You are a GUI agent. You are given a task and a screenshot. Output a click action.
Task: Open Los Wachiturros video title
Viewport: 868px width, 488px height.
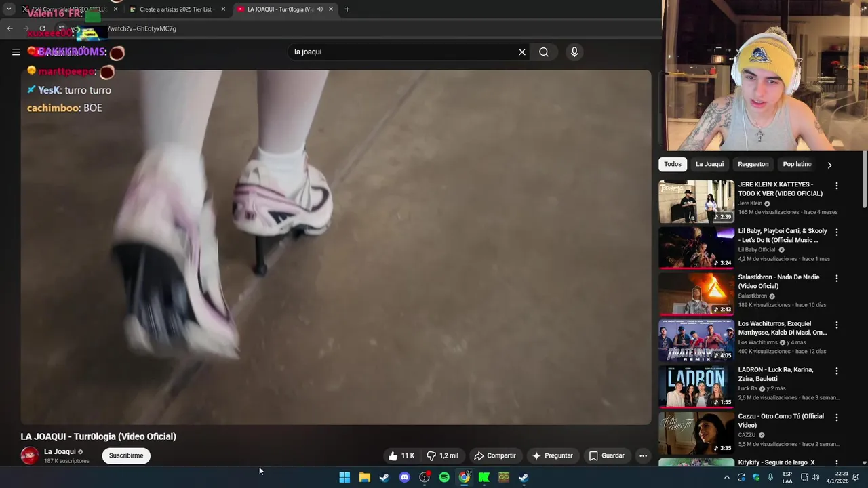point(782,328)
